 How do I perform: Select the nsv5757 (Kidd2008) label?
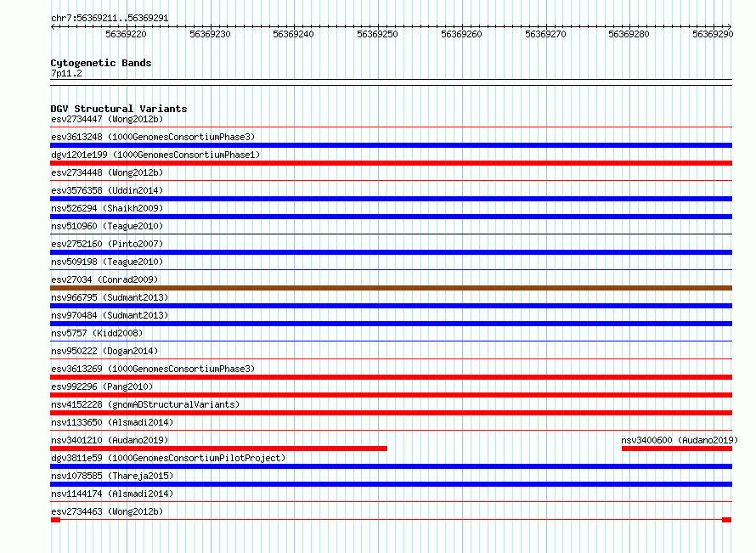point(97,333)
